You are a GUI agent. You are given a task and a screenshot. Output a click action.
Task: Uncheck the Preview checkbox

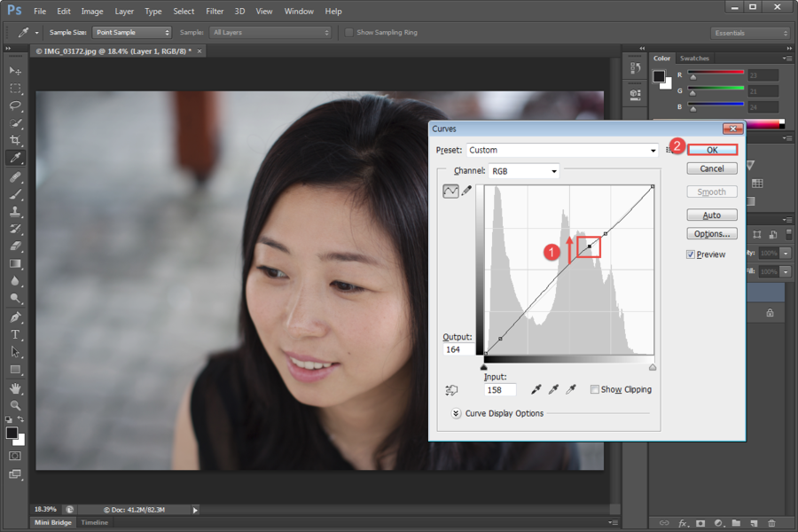[691, 254]
